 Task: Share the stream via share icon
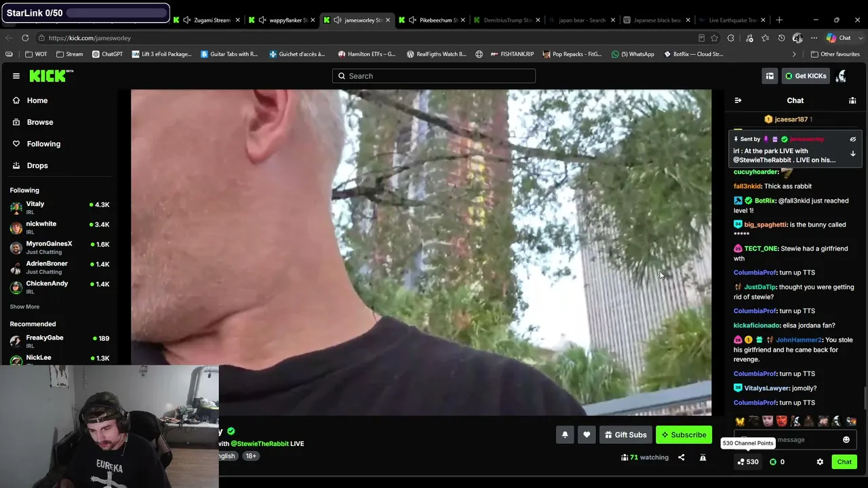(x=682, y=457)
